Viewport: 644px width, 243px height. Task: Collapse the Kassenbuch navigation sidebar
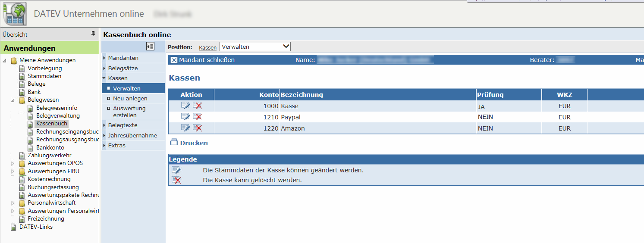pyautogui.click(x=150, y=46)
